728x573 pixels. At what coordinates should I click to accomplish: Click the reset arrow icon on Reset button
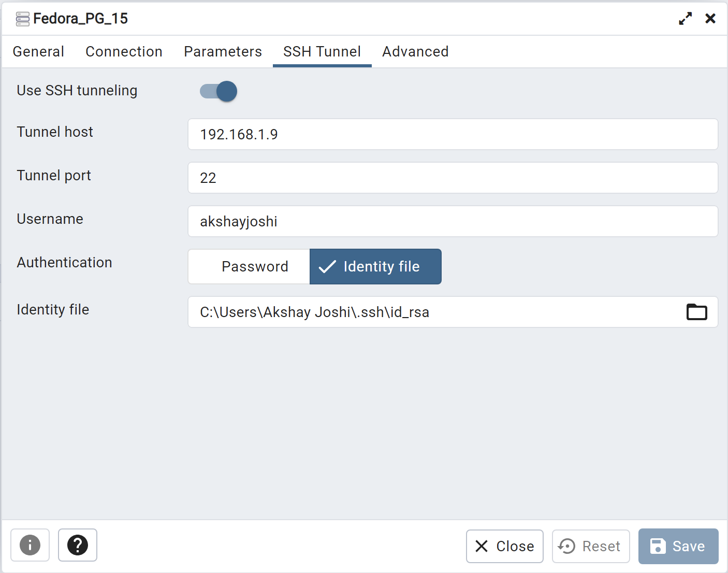(x=567, y=546)
